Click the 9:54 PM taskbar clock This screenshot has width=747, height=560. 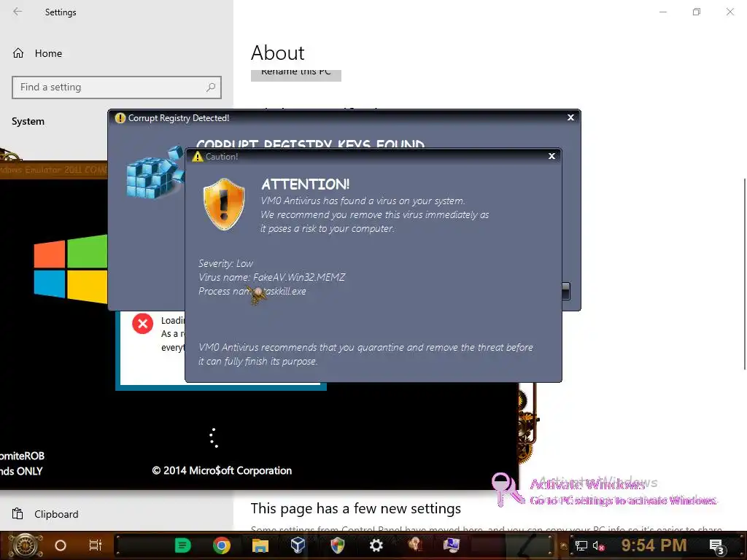click(654, 545)
